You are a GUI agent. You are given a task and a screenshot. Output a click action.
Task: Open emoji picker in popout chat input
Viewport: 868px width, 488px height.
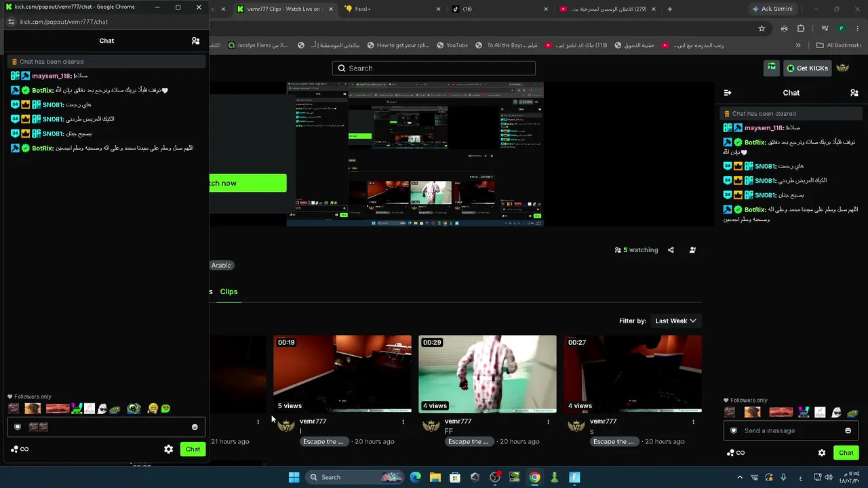(x=195, y=427)
